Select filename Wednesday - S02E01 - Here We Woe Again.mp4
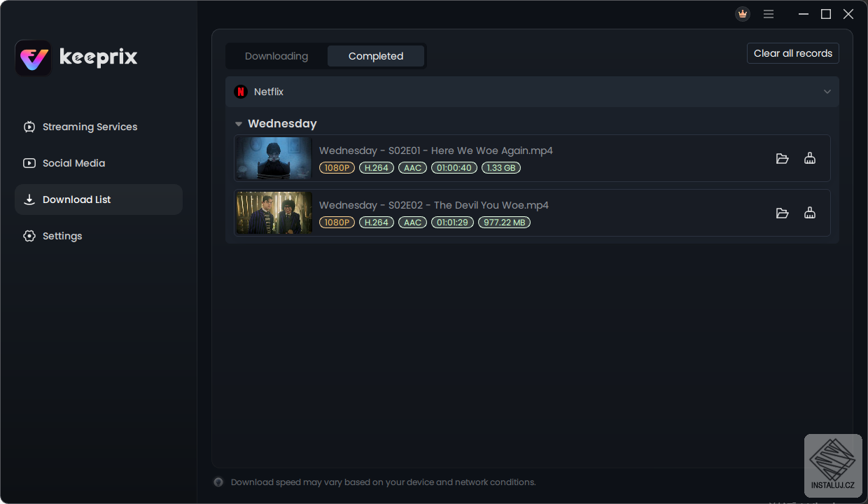The height and width of the screenshot is (504, 868). 436,150
